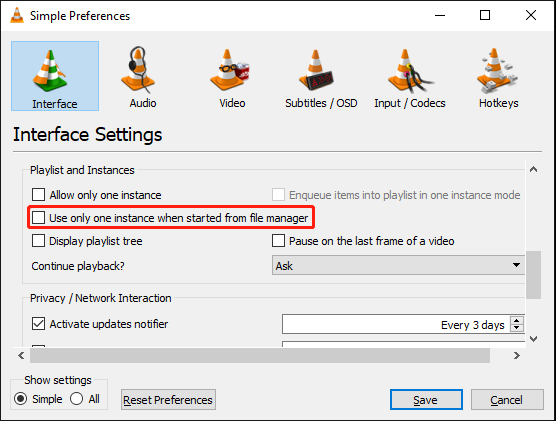Open the Interface settings category
The height and width of the screenshot is (421, 556).
(x=55, y=76)
